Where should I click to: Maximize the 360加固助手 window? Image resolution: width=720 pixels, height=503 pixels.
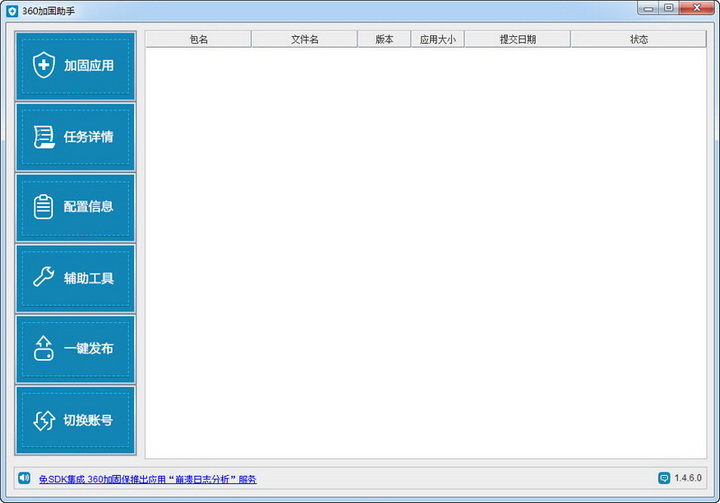(669, 8)
